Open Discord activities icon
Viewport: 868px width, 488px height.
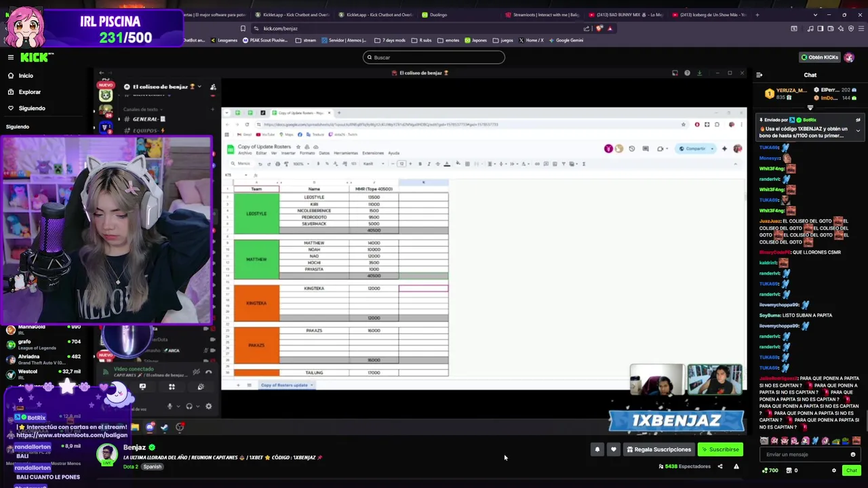(x=172, y=387)
